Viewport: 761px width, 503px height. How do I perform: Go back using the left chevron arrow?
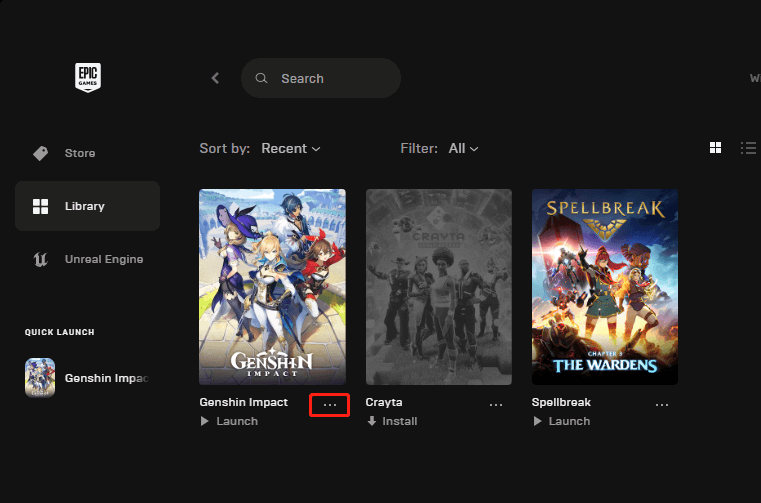[215, 78]
